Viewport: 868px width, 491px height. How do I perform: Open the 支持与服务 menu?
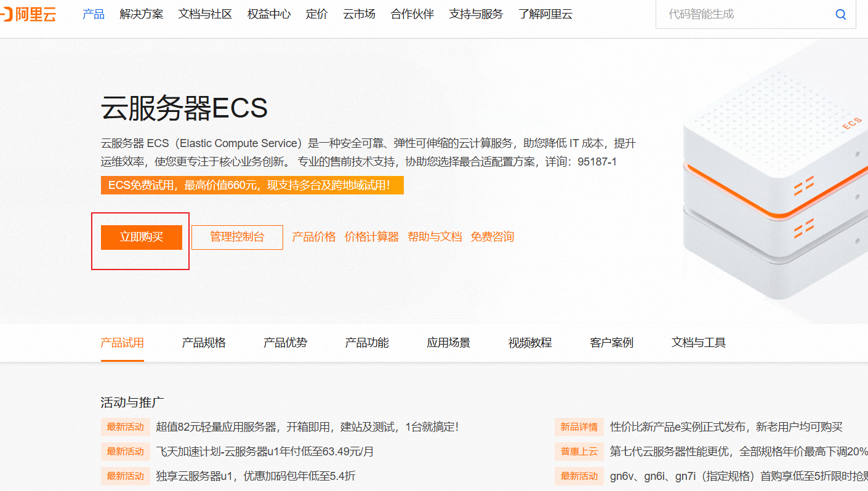pyautogui.click(x=476, y=14)
